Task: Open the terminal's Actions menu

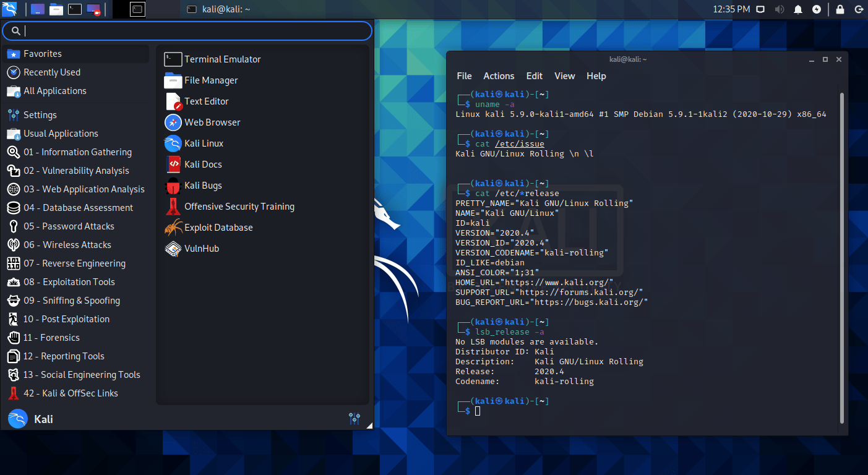Action: 498,76
